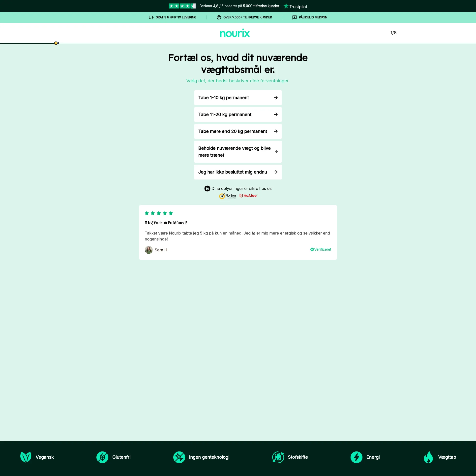Select "Beholde nuværende vægt" option
This screenshot has height=476, width=476.
pos(238,152)
